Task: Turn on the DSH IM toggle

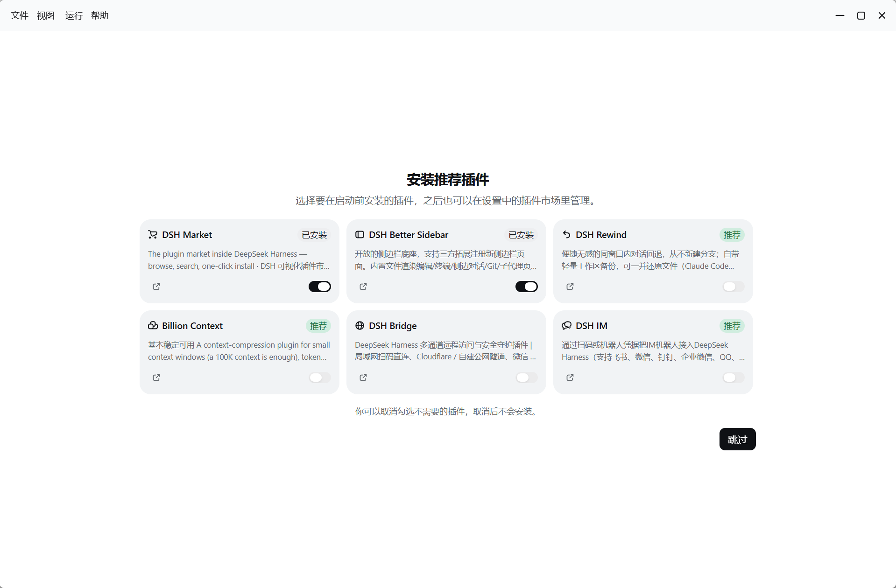Action: click(734, 378)
